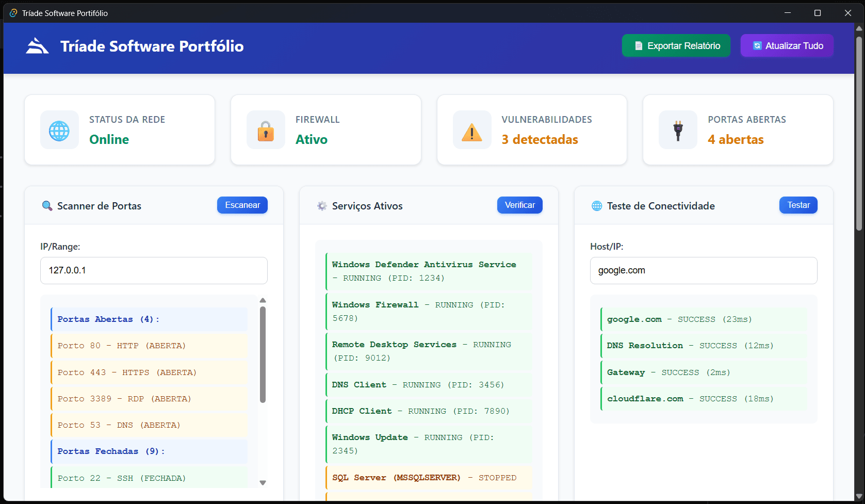Select 'Porto 443 - HTTPS (ABERTA)' row

pyautogui.click(x=149, y=372)
